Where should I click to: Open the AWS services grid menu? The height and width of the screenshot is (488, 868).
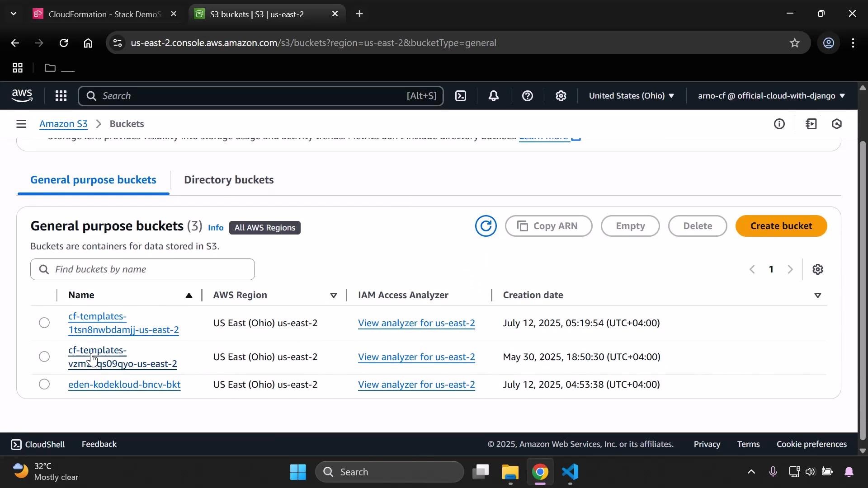pos(61,96)
